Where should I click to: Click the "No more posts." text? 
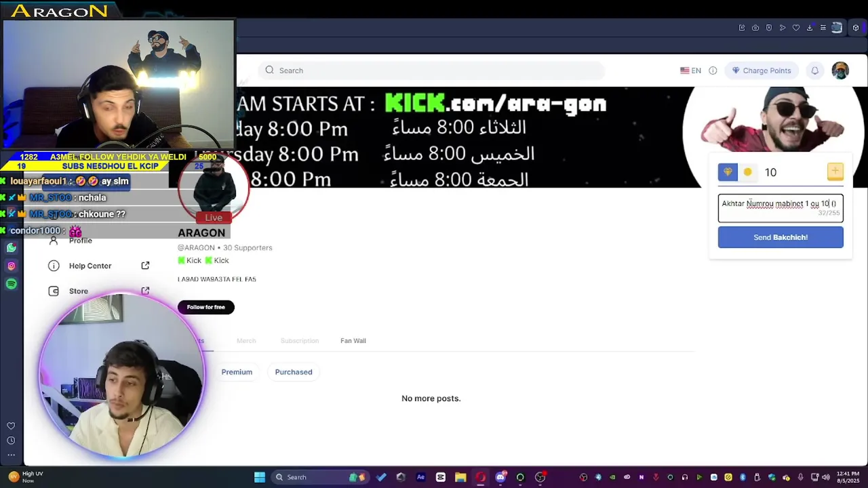(x=431, y=399)
